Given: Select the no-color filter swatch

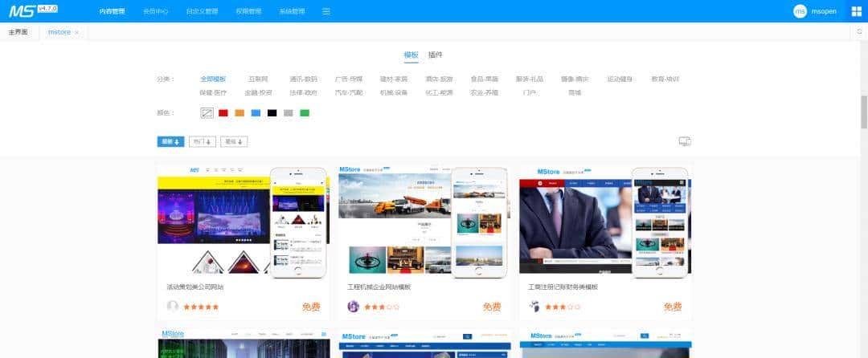Looking at the screenshot, I should [207, 112].
